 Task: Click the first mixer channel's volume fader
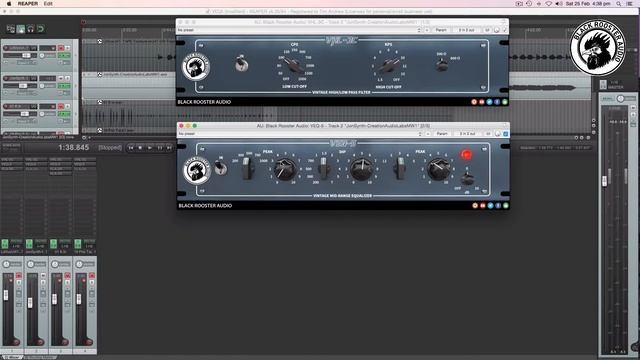tap(6, 295)
